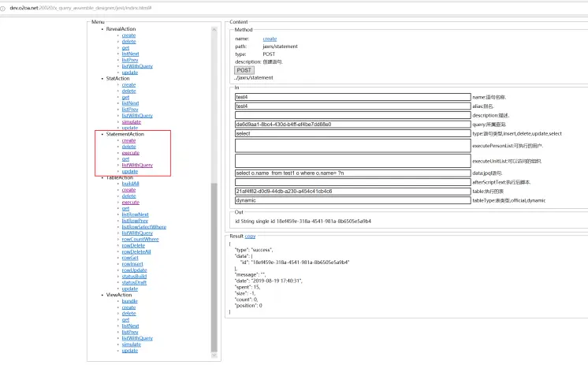Open the rowGet link

pyautogui.click(x=130, y=258)
